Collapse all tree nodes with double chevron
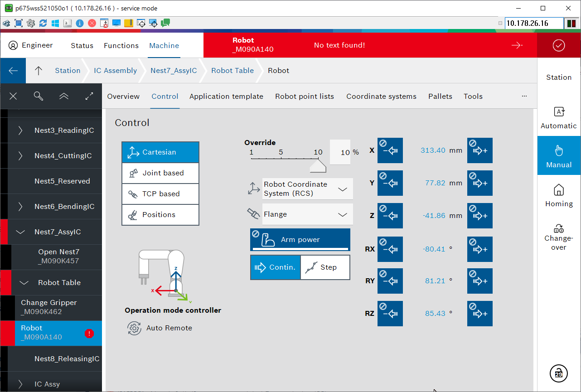Screen dimensions: 581x392 [64, 96]
